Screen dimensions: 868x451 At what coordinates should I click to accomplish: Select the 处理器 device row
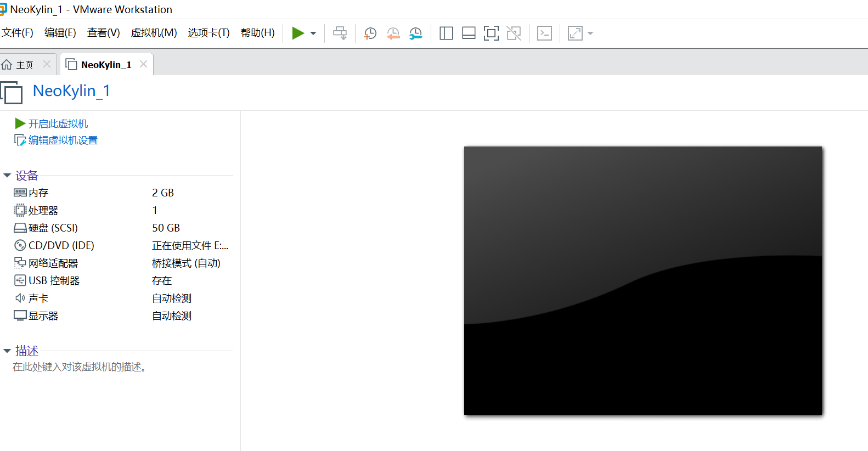point(121,210)
